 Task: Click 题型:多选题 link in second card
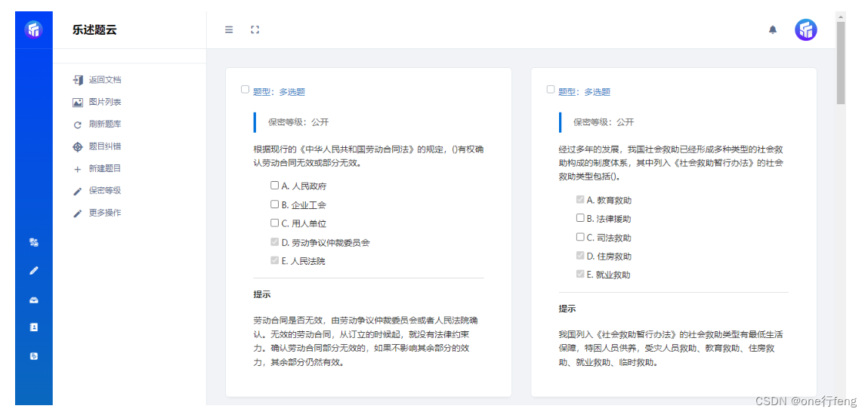(x=584, y=92)
